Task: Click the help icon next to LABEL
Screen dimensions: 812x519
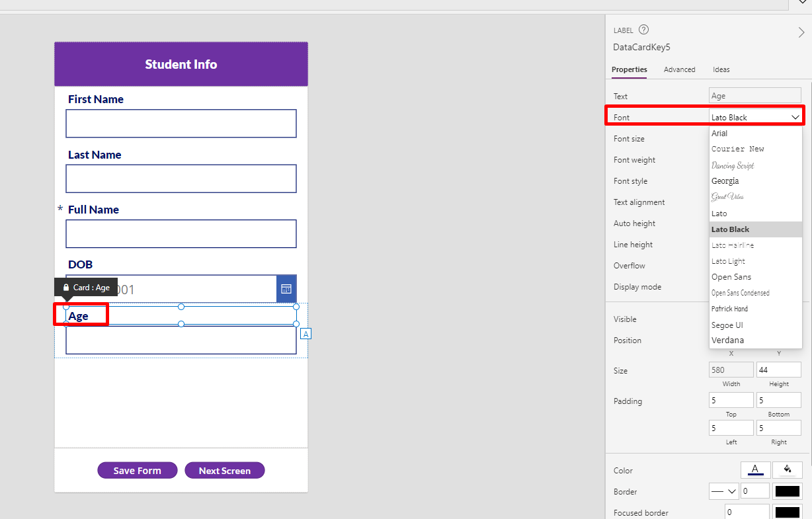Action: click(643, 30)
